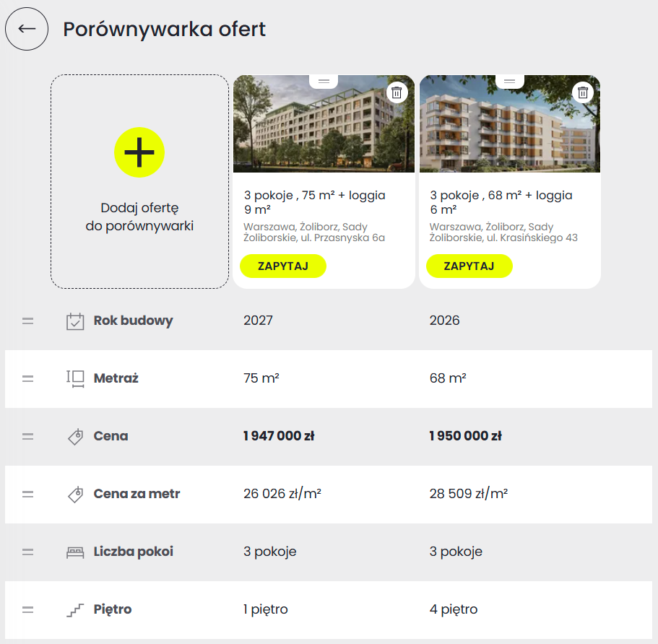Add an offer with the yellow plus
This screenshot has width=658, height=644.
tap(139, 152)
